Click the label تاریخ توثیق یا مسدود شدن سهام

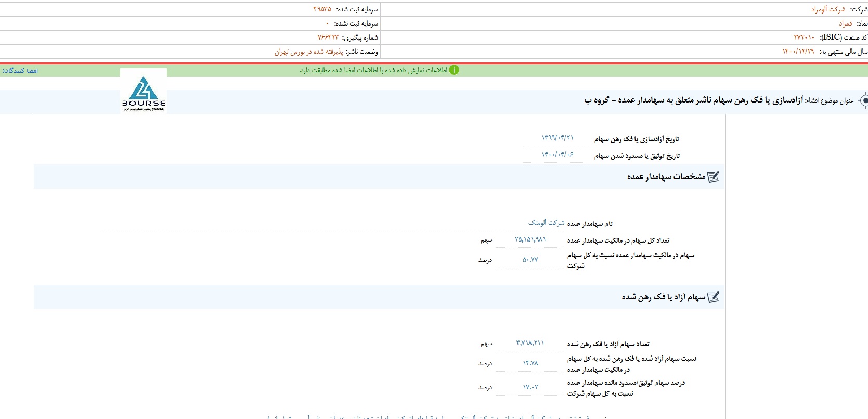coord(637,156)
